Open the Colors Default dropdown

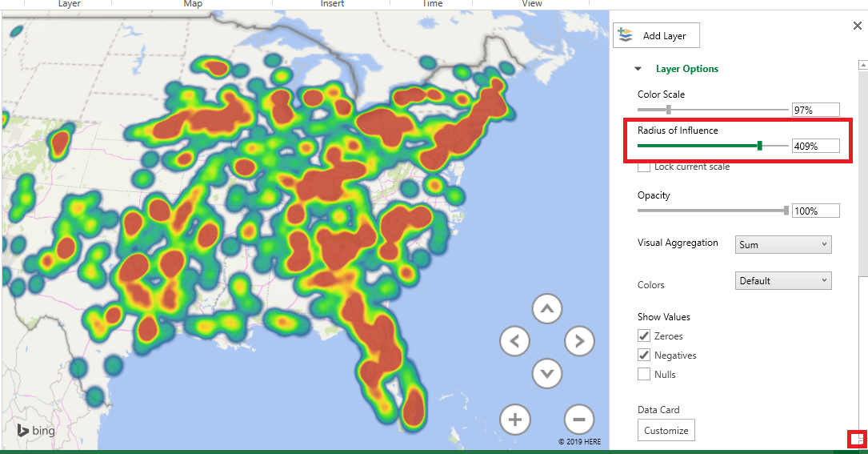point(782,280)
